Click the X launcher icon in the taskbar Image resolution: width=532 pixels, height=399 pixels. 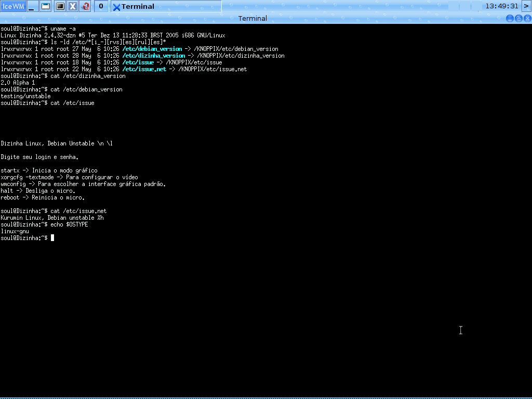tap(73, 6)
